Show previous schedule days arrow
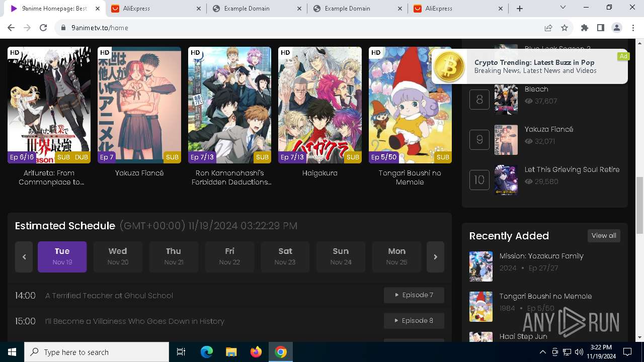The height and width of the screenshot is (362, 644). coord(24,257)
